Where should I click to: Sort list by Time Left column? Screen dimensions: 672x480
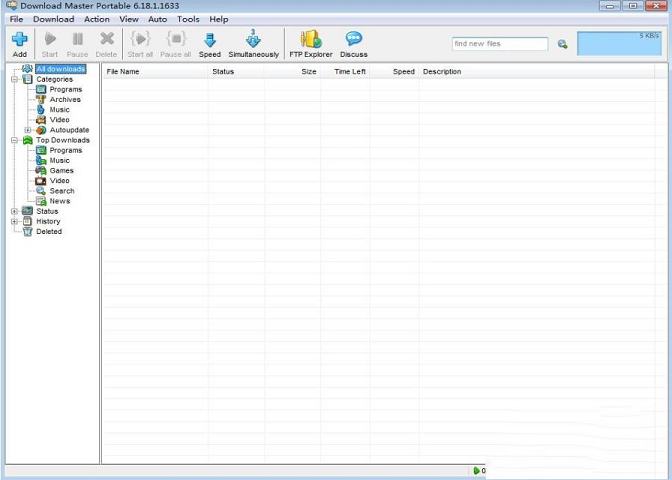(349, 72)
